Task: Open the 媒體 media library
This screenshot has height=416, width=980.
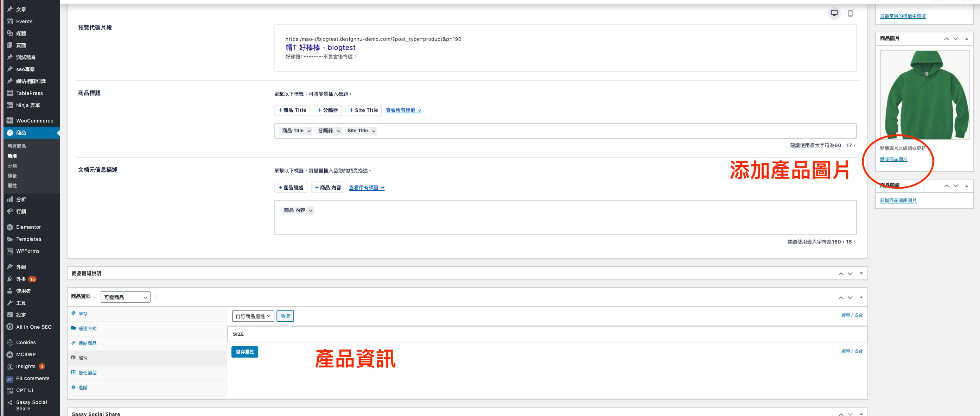Action: tap(21, 33)
